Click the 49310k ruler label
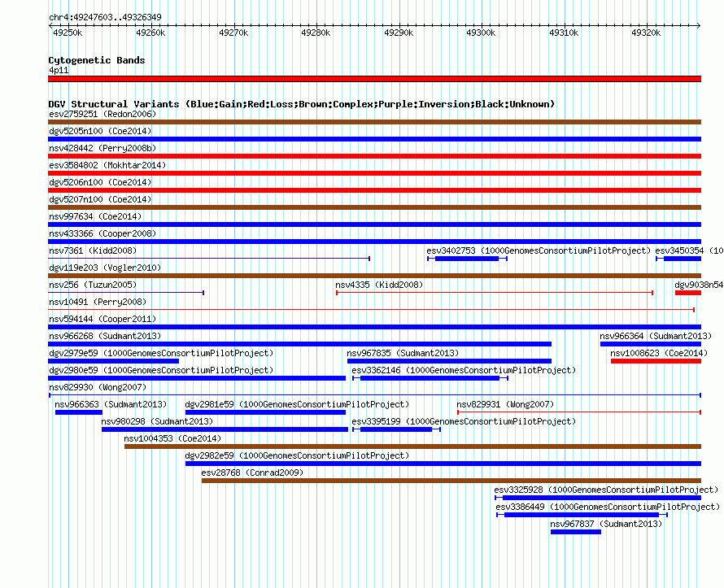Image resolution: width=724 pixels, height=588 pixels. tap(564, 33)
